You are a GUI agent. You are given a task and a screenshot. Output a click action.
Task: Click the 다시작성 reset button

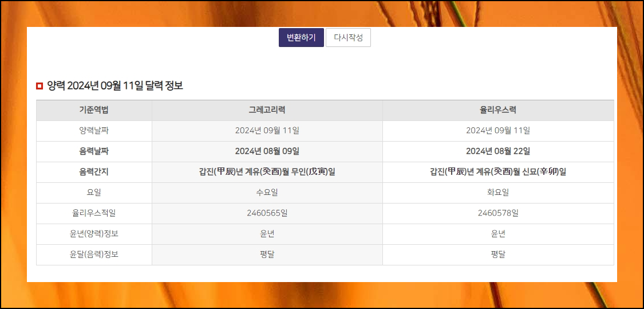click(x=348, y=37)
